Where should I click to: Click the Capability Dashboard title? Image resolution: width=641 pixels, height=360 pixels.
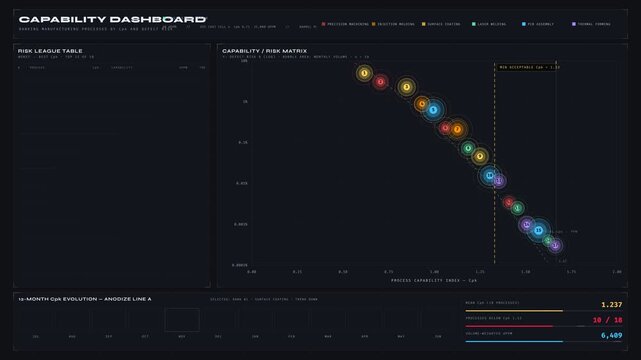[112, 20]
